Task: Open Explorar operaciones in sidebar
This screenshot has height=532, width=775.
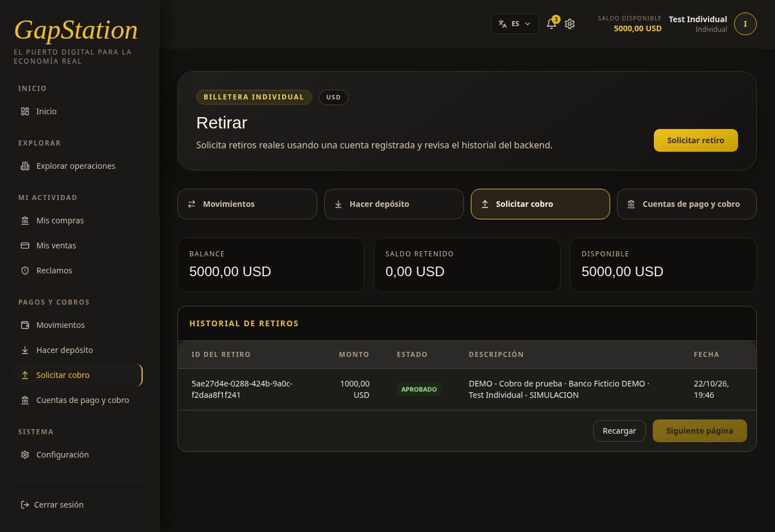Action: 76,166
